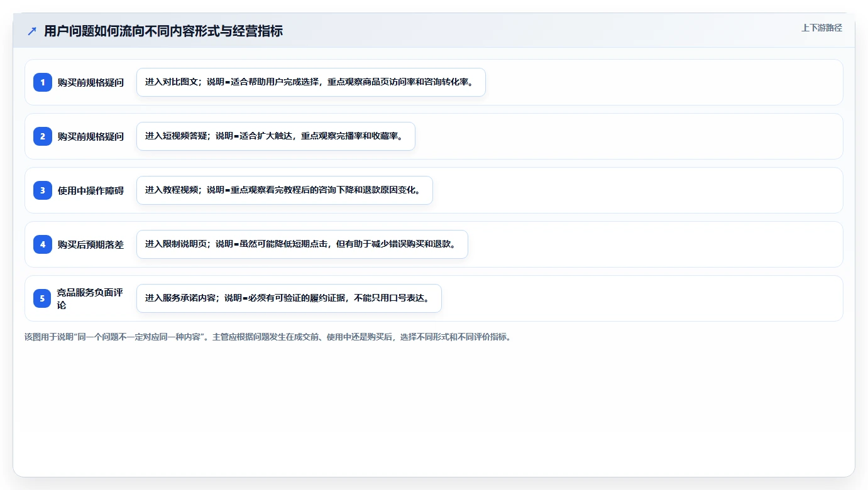Open the 进入短视频答疑 description box
Viewport: 868px width, 490px height.
point(276,136)
